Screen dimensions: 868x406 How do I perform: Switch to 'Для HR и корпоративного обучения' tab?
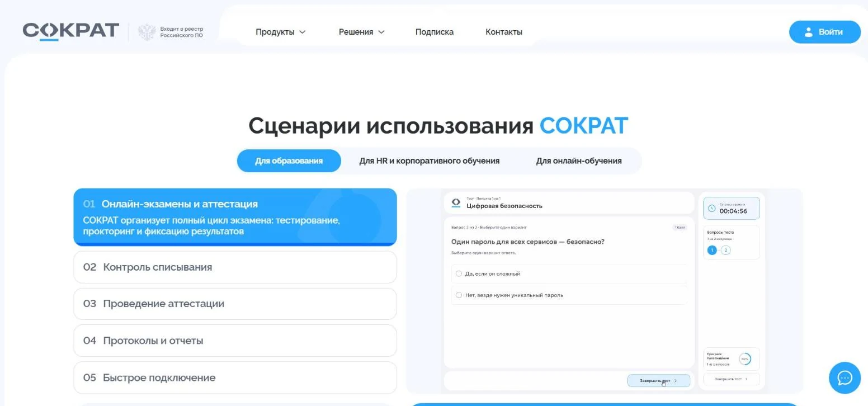(430, 160)
